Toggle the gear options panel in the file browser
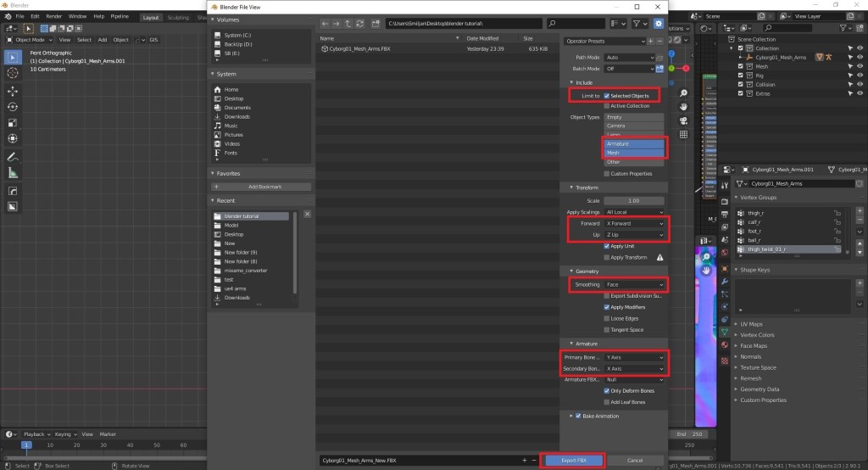Image resolution: width=868 pixels, height=470 pixels. coord(659,24)
